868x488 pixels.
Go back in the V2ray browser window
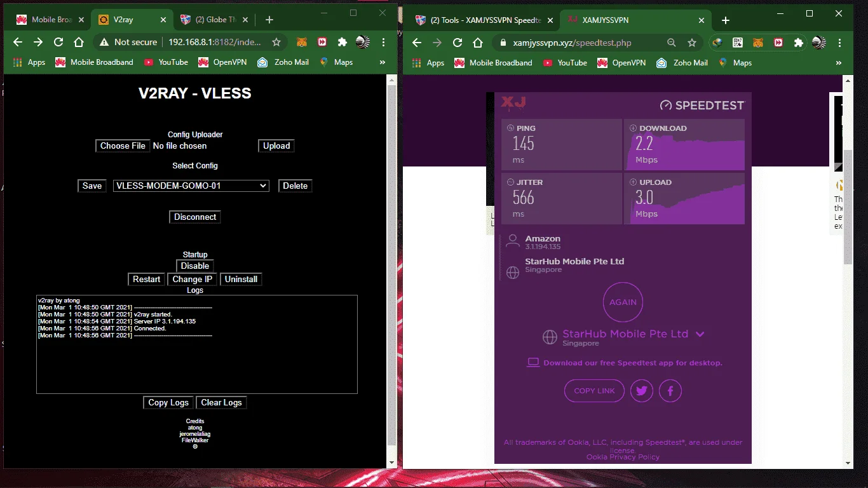tap(18, 42)
